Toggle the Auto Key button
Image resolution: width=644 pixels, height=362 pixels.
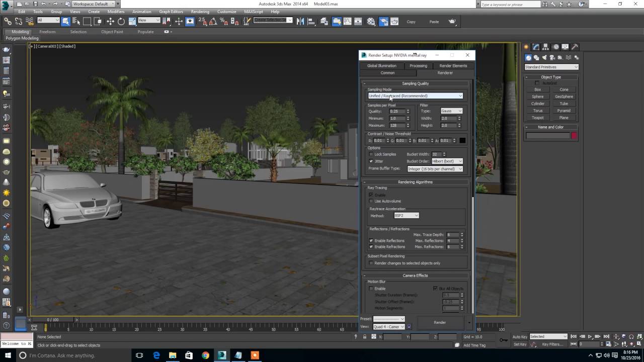pos(520,336)
